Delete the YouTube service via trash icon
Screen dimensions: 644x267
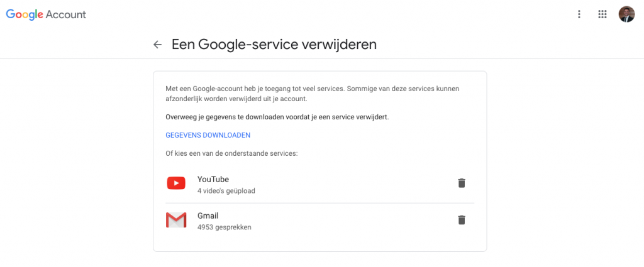(x=462, y=183)
